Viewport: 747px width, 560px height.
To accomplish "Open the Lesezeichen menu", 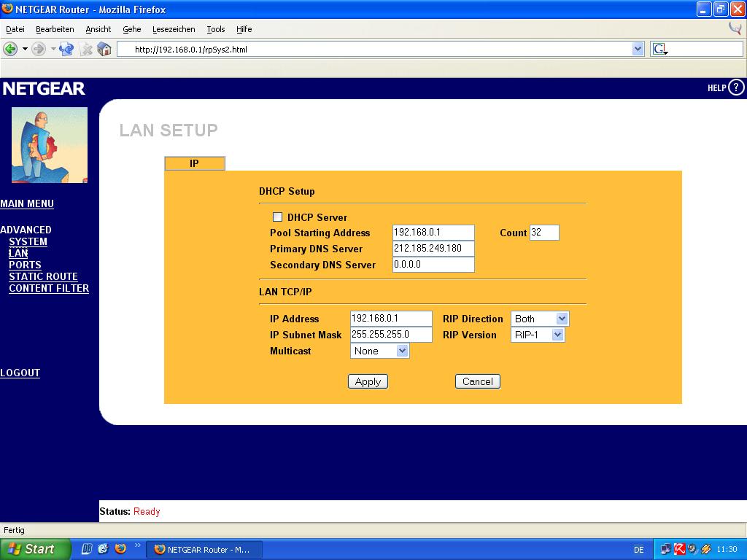I will pyautogui.click(x=174, y=29).
